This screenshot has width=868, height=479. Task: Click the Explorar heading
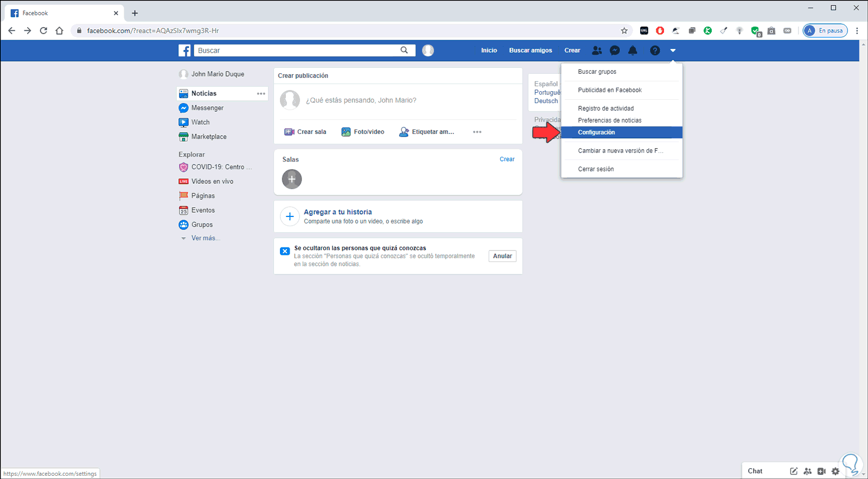(192, 155)
